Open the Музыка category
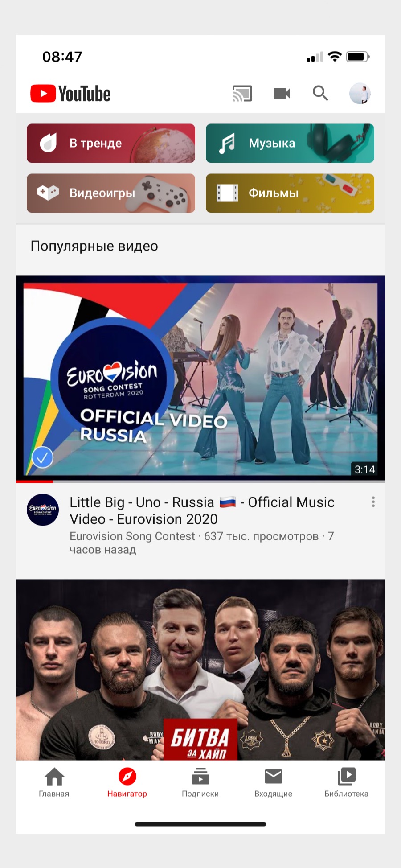 click(290, 143)
